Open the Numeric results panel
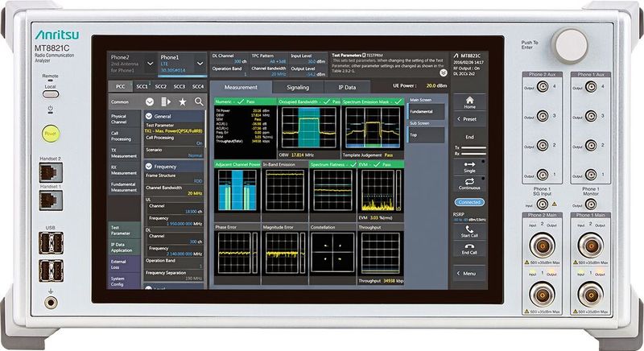The height and width of the screenshot is (351, 644). (246, 129)
